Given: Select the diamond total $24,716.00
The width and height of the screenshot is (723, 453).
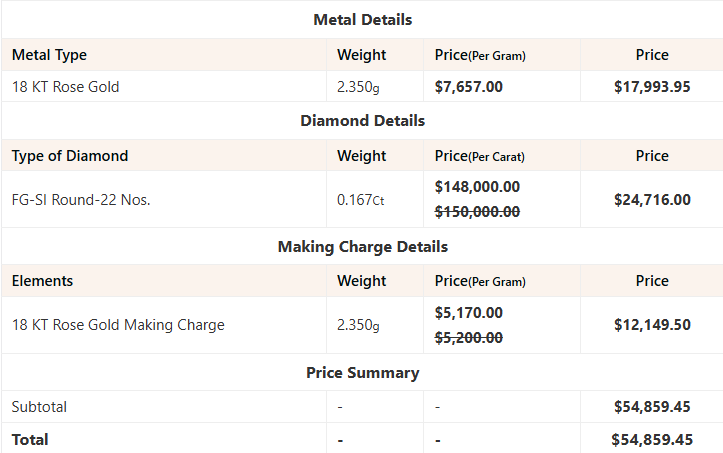Looking at the screenshot, I should tap(652, 200).
